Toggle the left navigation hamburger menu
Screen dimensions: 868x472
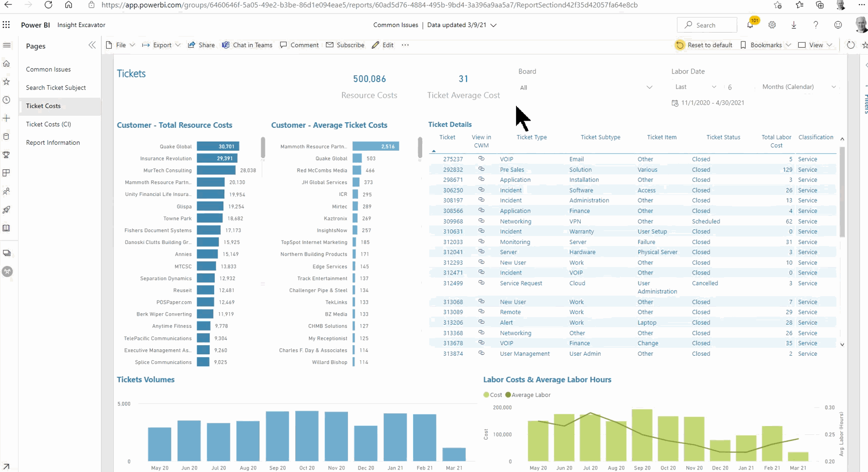[7, 45]
